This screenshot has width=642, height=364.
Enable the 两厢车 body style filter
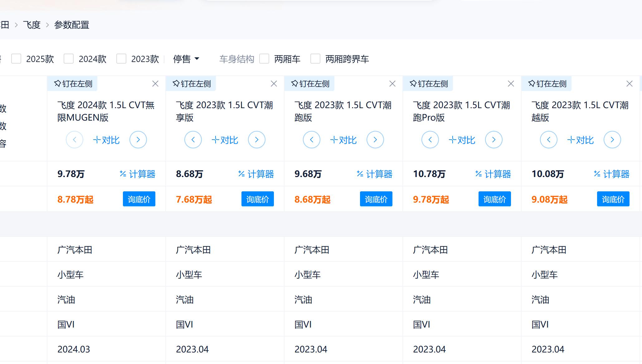tap(265, 59)
